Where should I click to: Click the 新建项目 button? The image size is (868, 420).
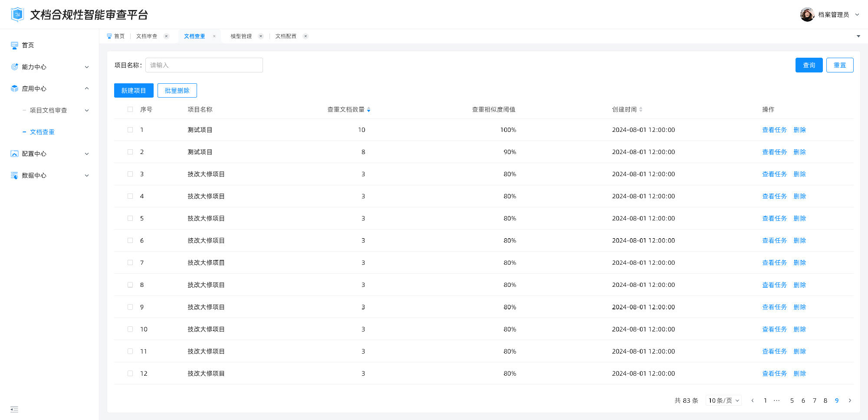pyautogui.click(x=134, y=90)
